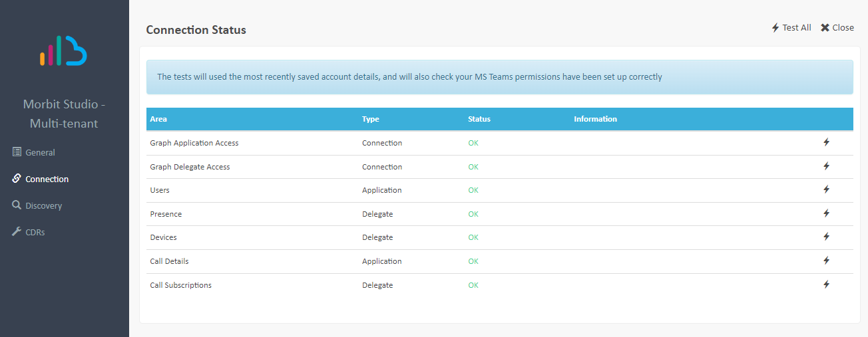Click the Status column header
The width and height of the screenshot is (868, 337).
coord(479,119)
